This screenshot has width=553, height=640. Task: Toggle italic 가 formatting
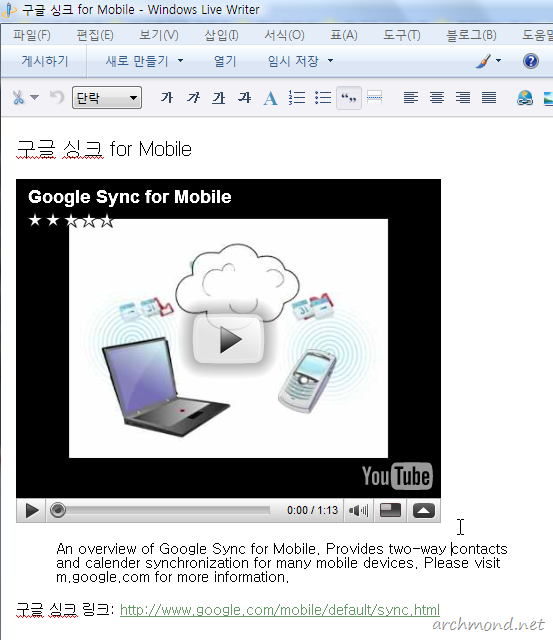point(193,98)
